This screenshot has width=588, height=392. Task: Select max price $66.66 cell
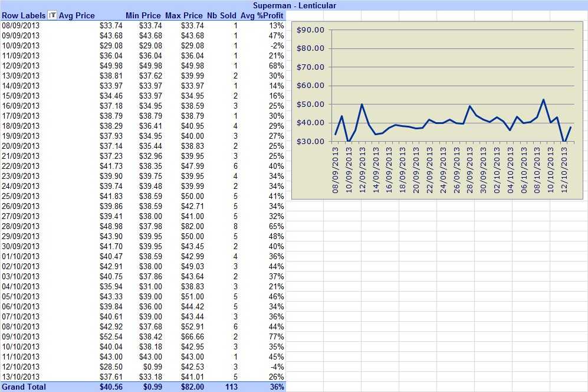[x=192, y=337]
